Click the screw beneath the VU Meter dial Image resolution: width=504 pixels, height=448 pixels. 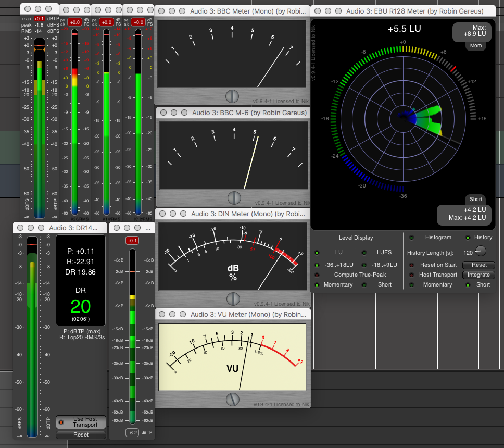tap(232, 400)
